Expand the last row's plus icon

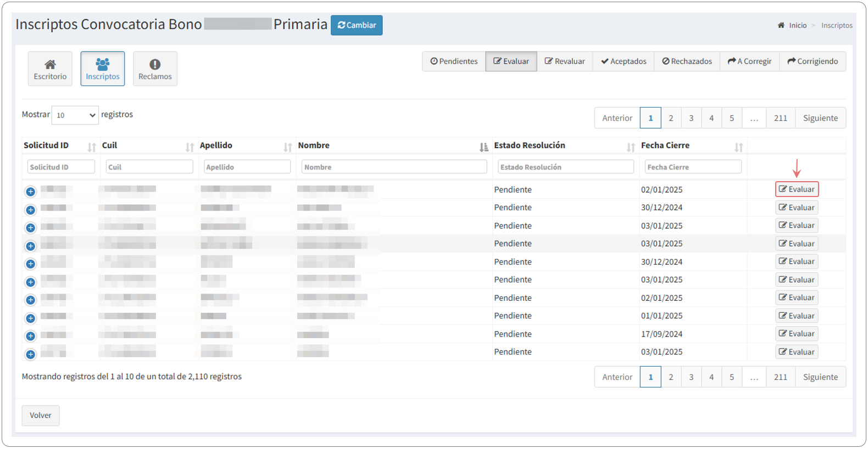(x=31, y=355)
